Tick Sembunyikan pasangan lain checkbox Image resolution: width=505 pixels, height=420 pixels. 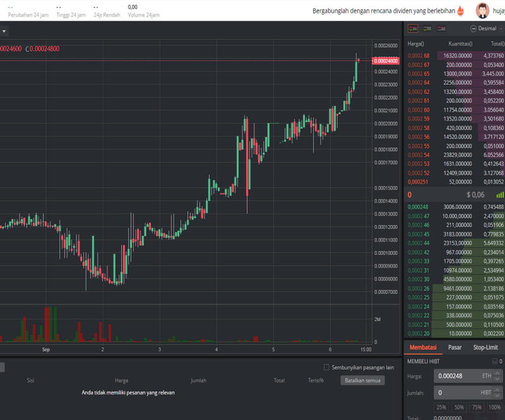pos(326,367)
